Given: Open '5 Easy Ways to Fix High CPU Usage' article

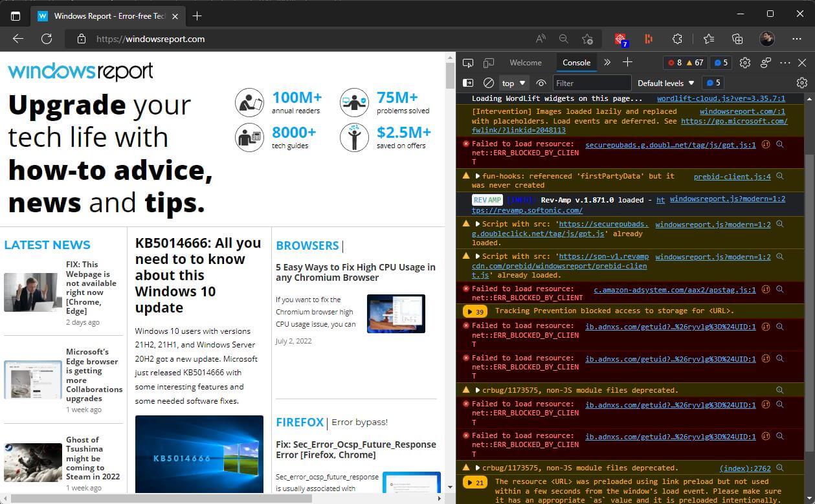Looking at the screenshot, I should point(355,272).
